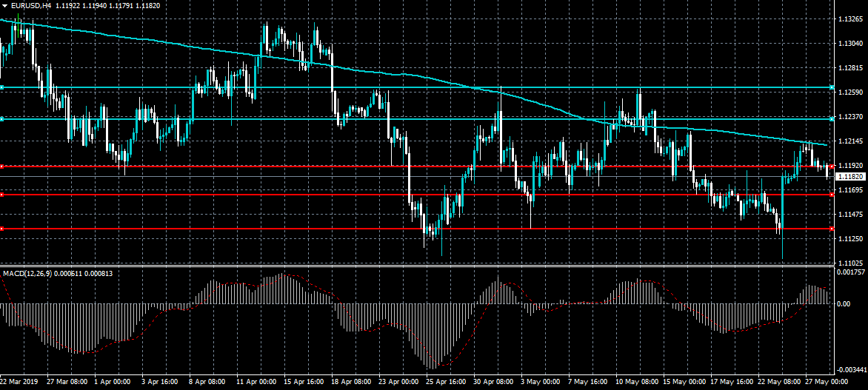Click MACD scale value -0.003441
This screenshot has width=868, height=390.
[x=851, y=369]
